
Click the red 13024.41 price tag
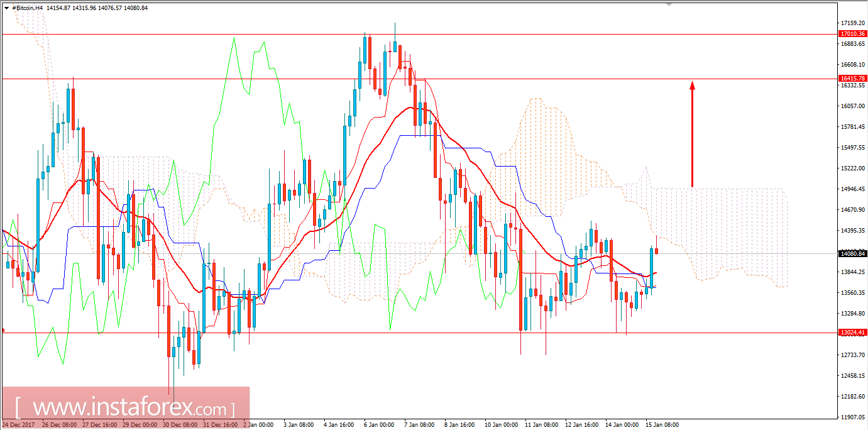(x=853, y=333)
